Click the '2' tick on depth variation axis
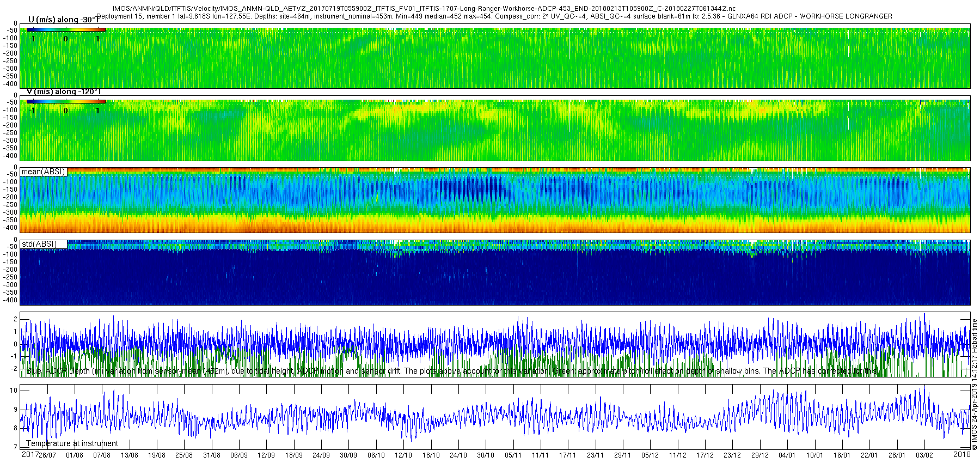 (x=16, y=320)
